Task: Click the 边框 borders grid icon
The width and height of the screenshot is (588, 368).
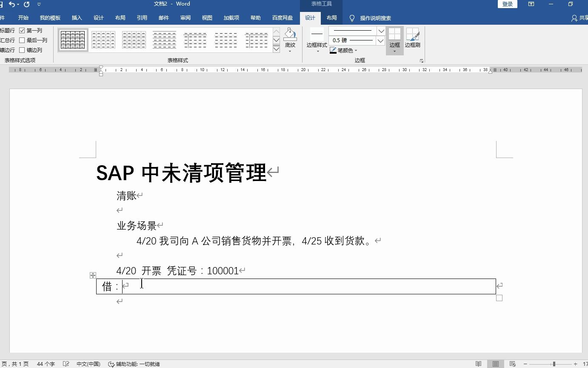Action: tap(394, 34)
